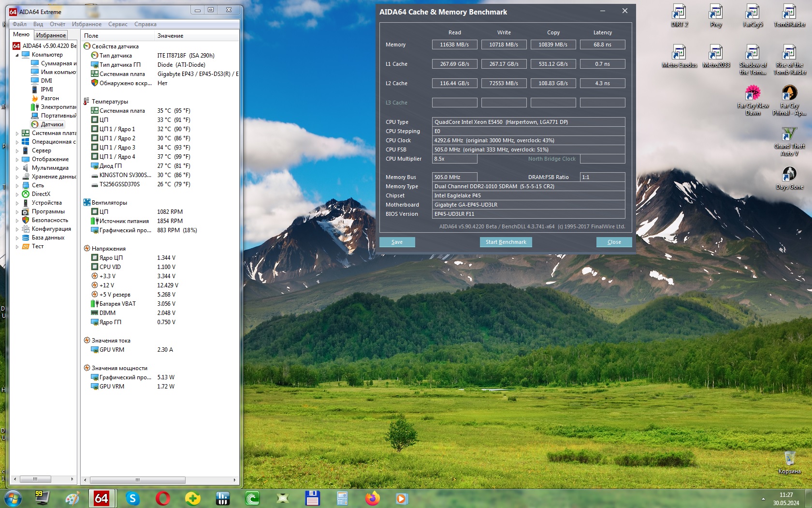The width and height of the screenshot is (812, 508).
Task: Click the CPU Type field QuadCore Intel Xeon E5450
Action: 528,122
